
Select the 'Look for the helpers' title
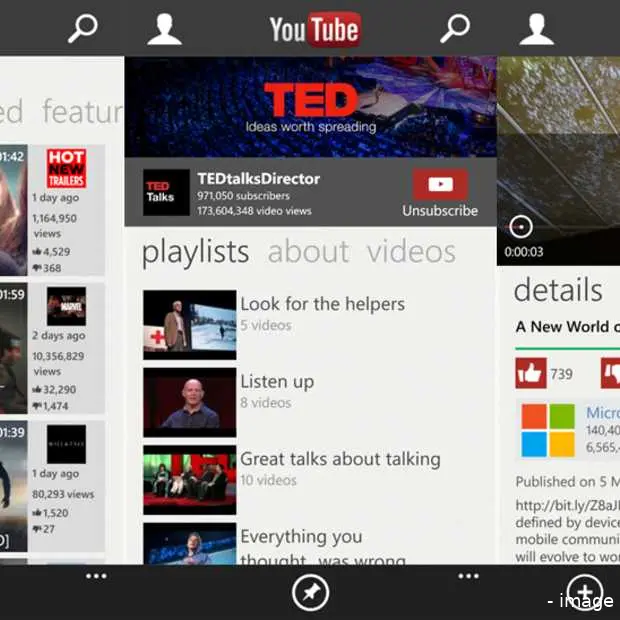pyautogui.click(x=323, y=304)
